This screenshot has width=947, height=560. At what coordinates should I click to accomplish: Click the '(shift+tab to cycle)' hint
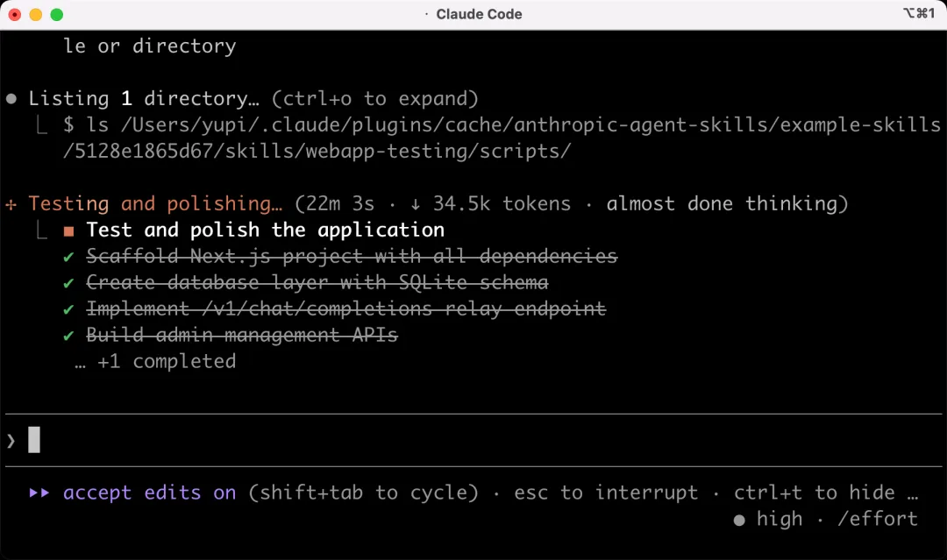(364, 493)
